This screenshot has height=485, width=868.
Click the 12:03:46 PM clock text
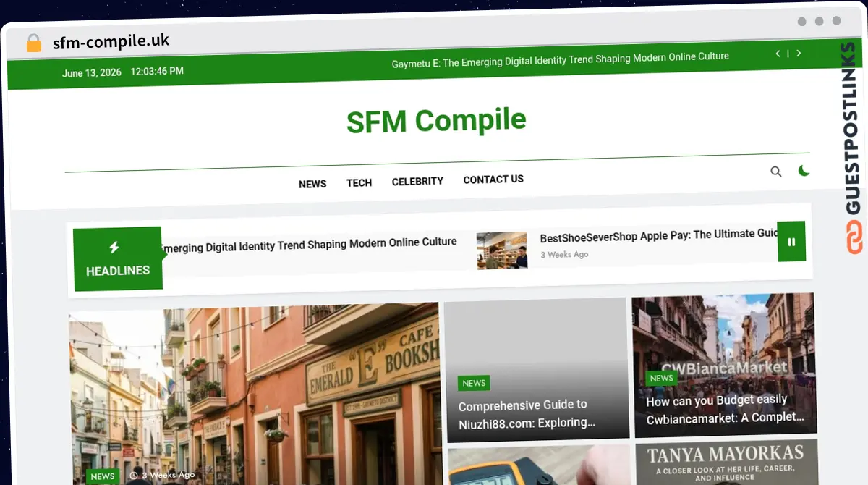point(157,71)
